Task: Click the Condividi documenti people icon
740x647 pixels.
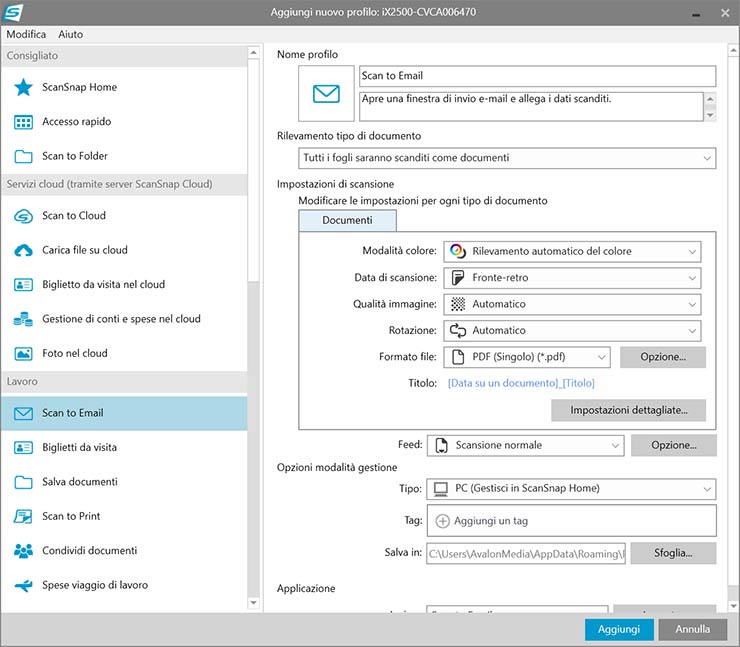Action: coord(23,551)
